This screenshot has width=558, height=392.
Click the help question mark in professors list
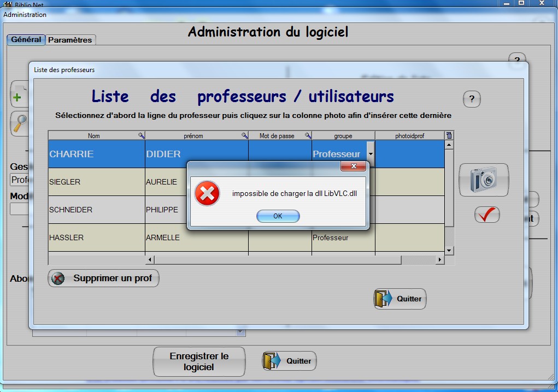[x=472, y=99]
